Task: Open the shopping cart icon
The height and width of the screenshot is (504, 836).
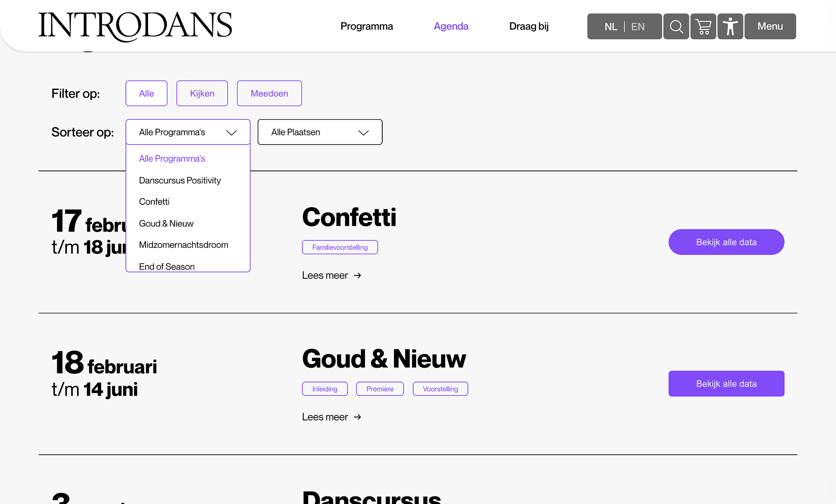Action: click(x=703, y=26)
